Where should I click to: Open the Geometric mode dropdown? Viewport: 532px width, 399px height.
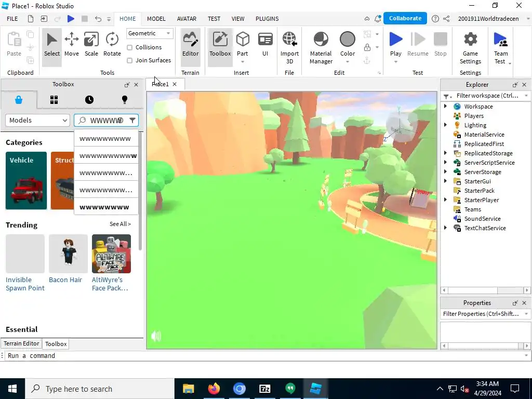[x=150, y=33]
